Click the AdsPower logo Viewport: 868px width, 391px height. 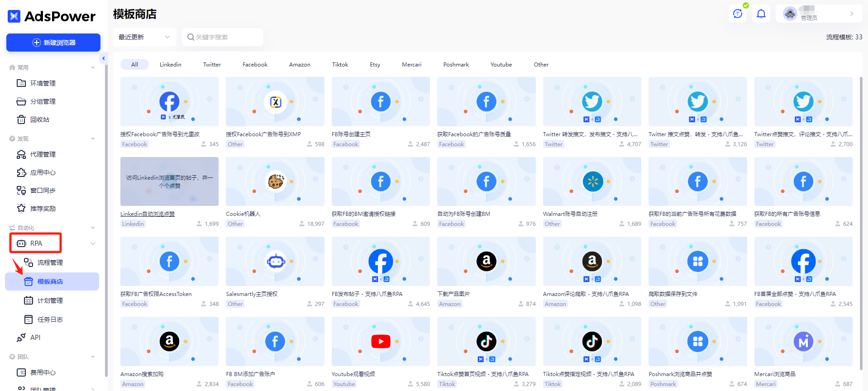click(52, 16)
